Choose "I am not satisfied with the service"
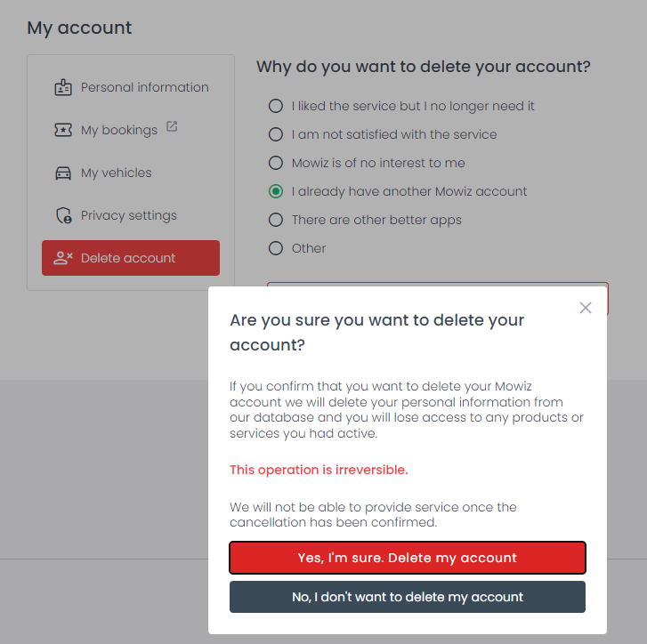The image size is (647, 644). click(276, 134)
